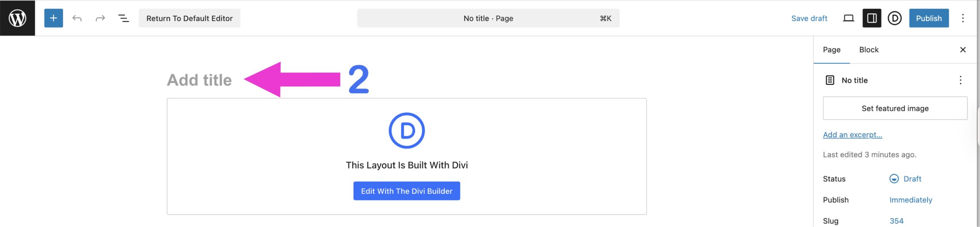The width and height of the screenshot is (980, 227).
Task: Click the page document icon beside No title
Action: pos(830,80)
